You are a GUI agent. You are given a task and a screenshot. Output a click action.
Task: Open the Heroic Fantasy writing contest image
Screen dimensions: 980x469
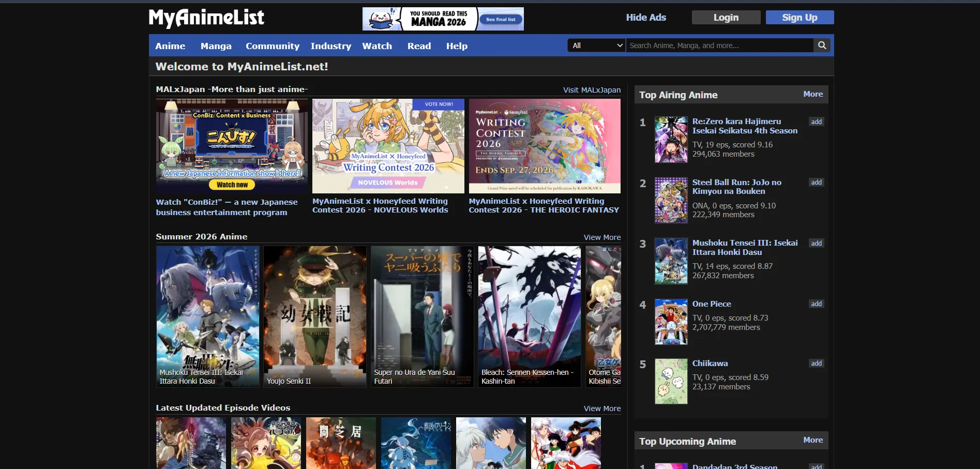545,146
